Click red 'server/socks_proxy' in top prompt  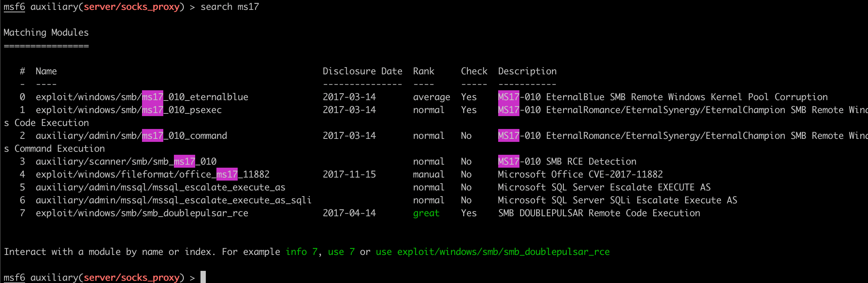pos(131,7)
